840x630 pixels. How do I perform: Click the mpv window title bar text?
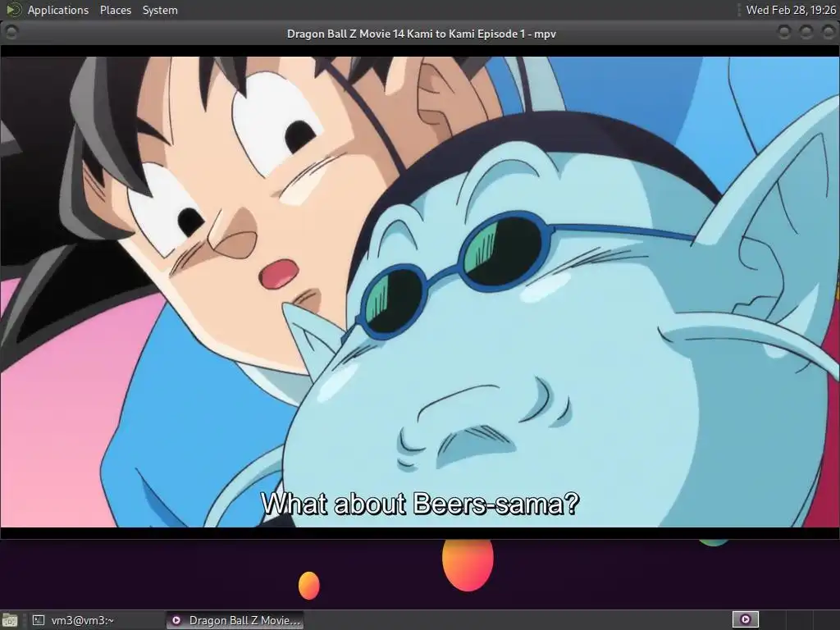pyautogui.click(x=421, y=34)
